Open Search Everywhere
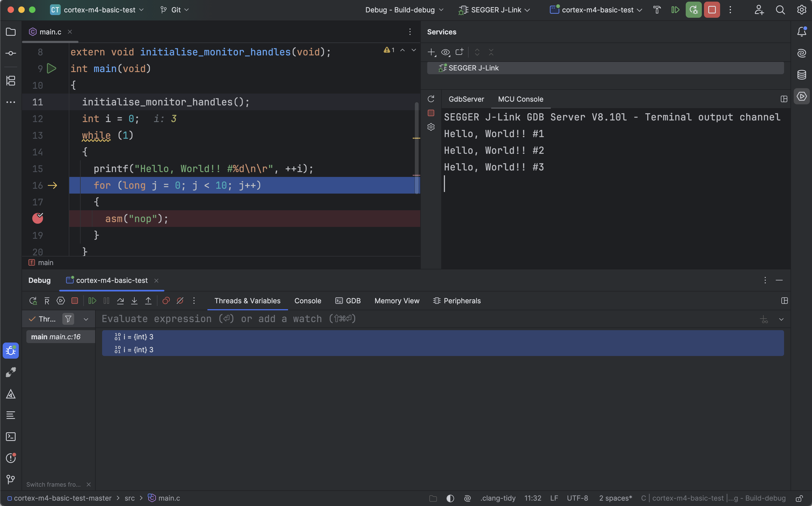The image size is (812, 506). (x=780, y=10)
